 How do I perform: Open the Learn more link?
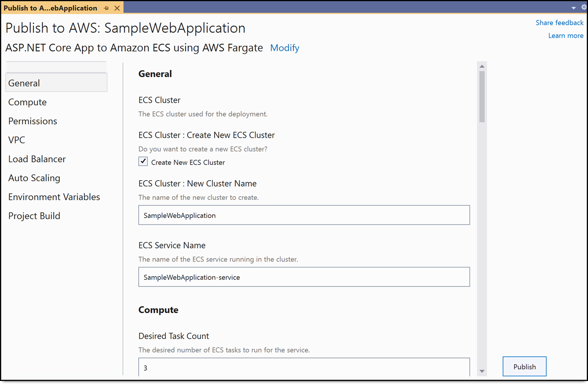[566, 36]
